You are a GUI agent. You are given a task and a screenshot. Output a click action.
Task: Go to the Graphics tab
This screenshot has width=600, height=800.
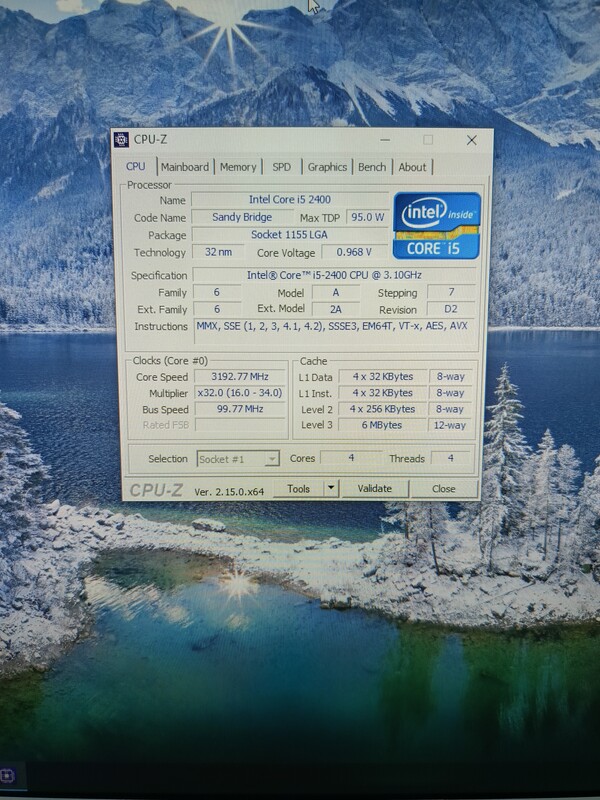(327, 167)
